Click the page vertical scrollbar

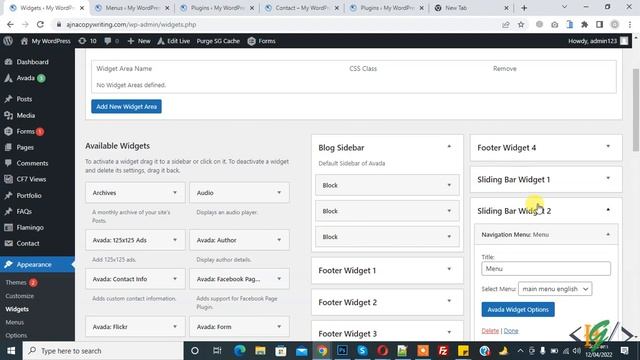636,110
